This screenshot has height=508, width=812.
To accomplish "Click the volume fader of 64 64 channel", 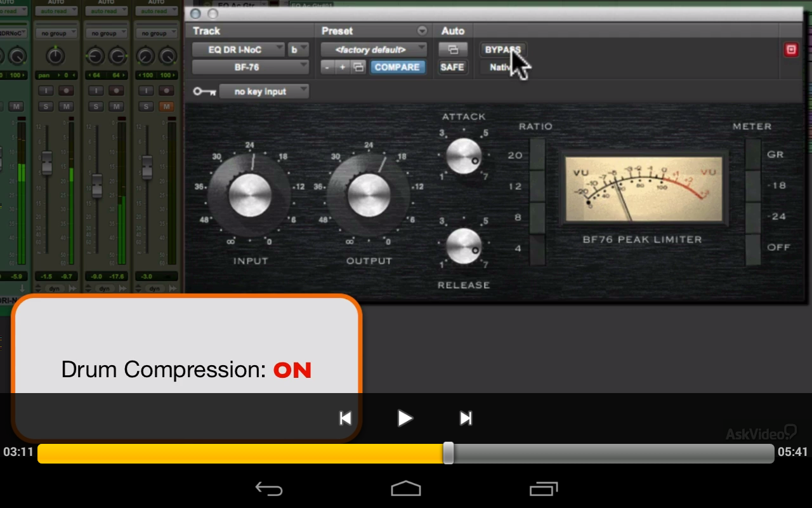I will tap(97, 185).
